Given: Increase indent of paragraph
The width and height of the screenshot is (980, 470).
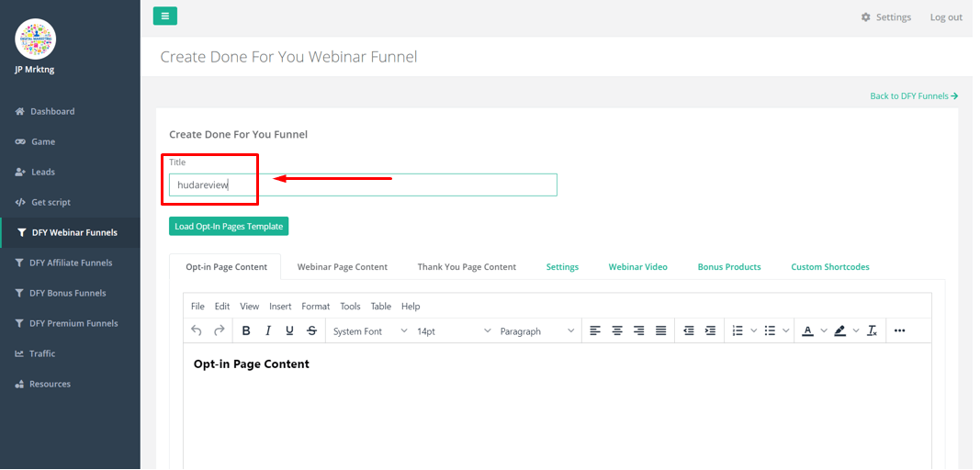Looking at the screenshot, I should 710,330.
